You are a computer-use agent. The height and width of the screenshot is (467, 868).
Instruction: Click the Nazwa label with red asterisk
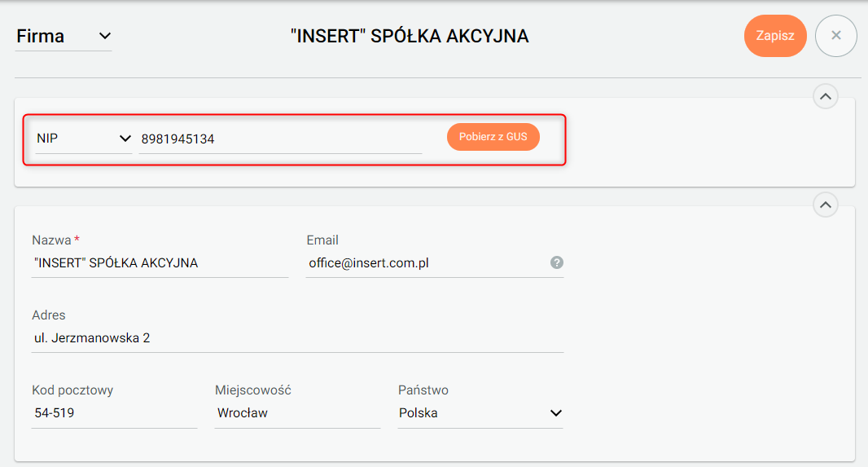tap(55, 240)
